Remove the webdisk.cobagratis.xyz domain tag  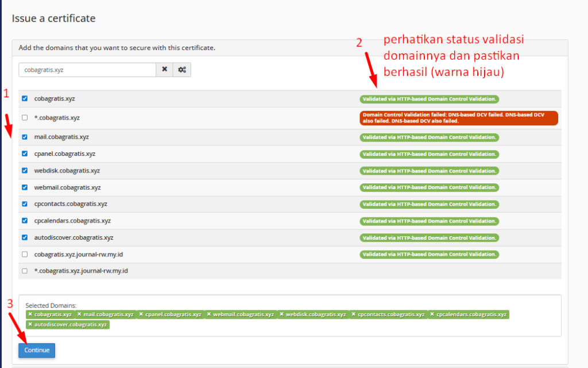coord(281,315)
